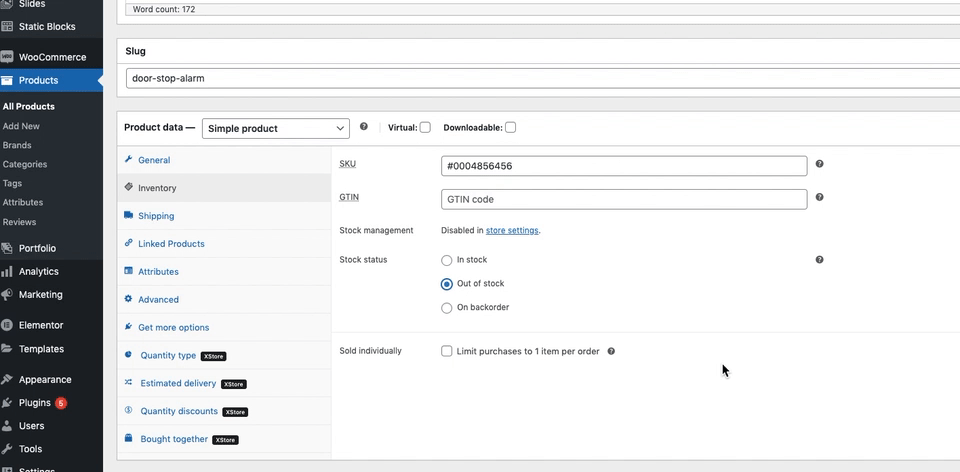Choose the On backorder radio option
960x472 pixels.
click(x=447, y=308)
